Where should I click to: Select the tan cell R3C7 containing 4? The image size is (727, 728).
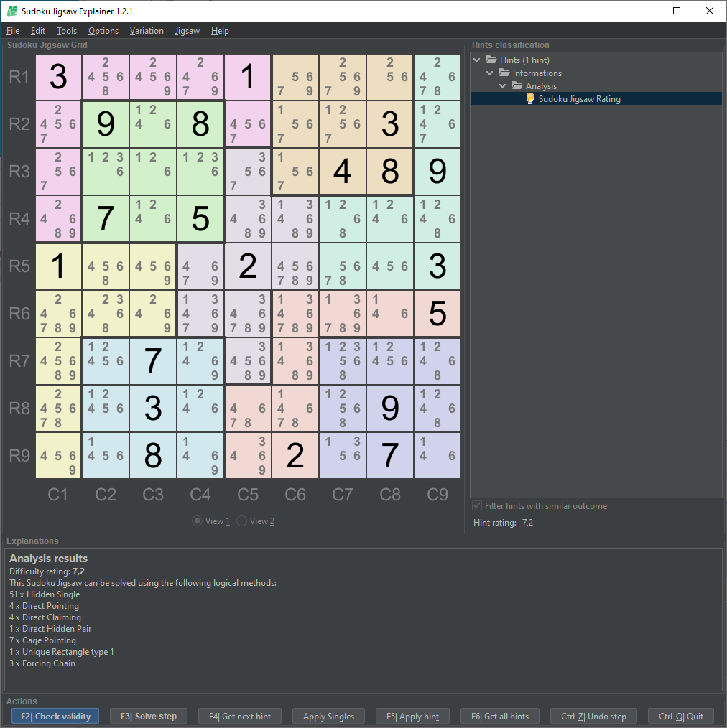coord(343,172)
